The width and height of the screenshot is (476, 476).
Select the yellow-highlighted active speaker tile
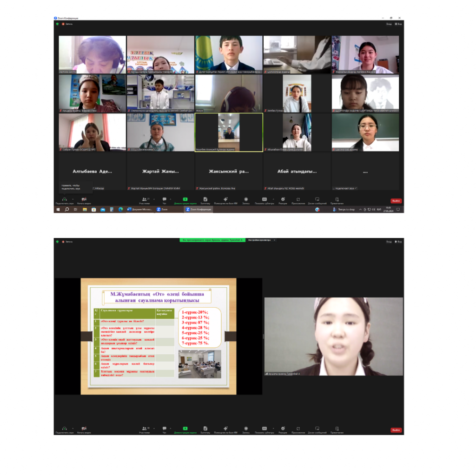pos(229,132)
